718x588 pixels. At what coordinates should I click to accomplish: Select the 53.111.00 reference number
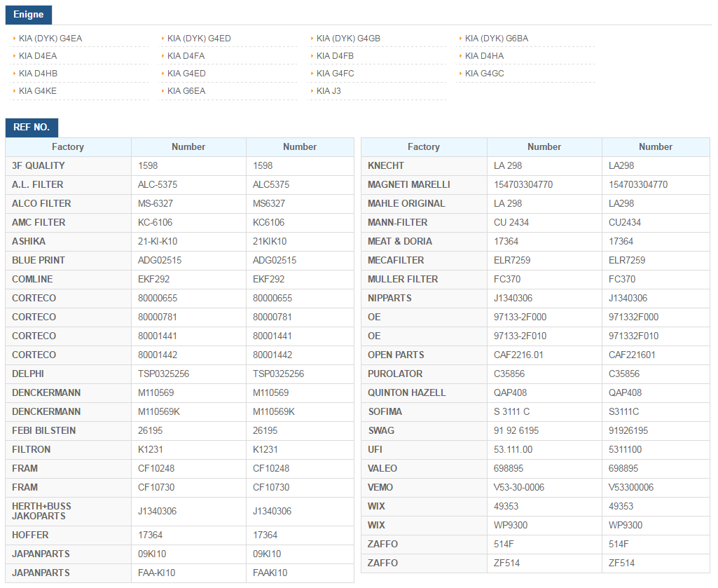tap(513, 450)
